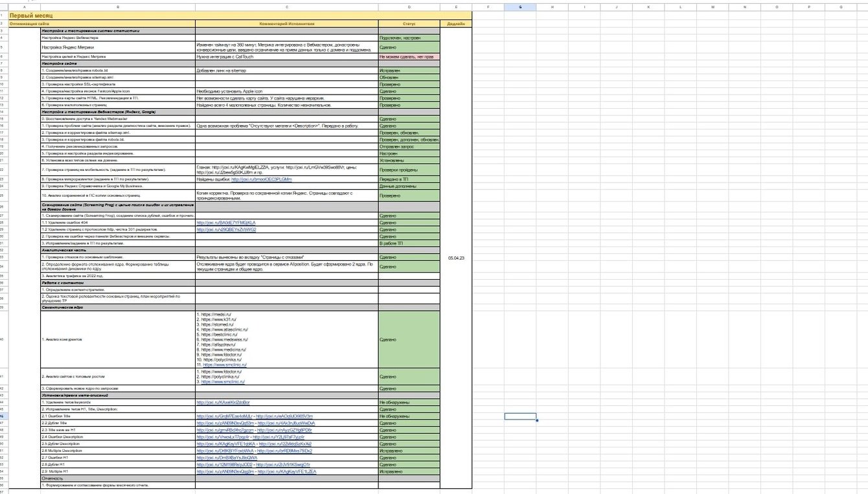The height and width of the screenshot is (494, 868).
Task: Click status "Не можем сделать, нет прав"
Action: point(409,57)
